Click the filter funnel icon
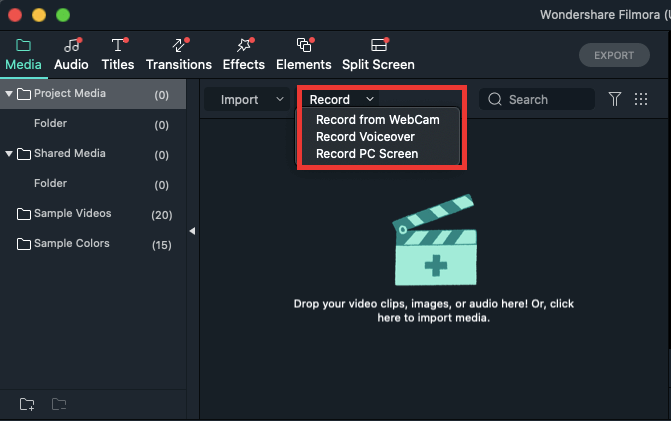671x421 pixels. click(x=615, y=99)
